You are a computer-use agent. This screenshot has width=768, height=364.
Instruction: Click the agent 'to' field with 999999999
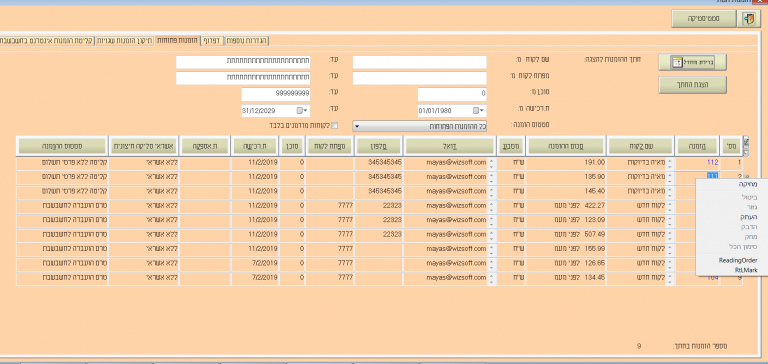point(276,94)
